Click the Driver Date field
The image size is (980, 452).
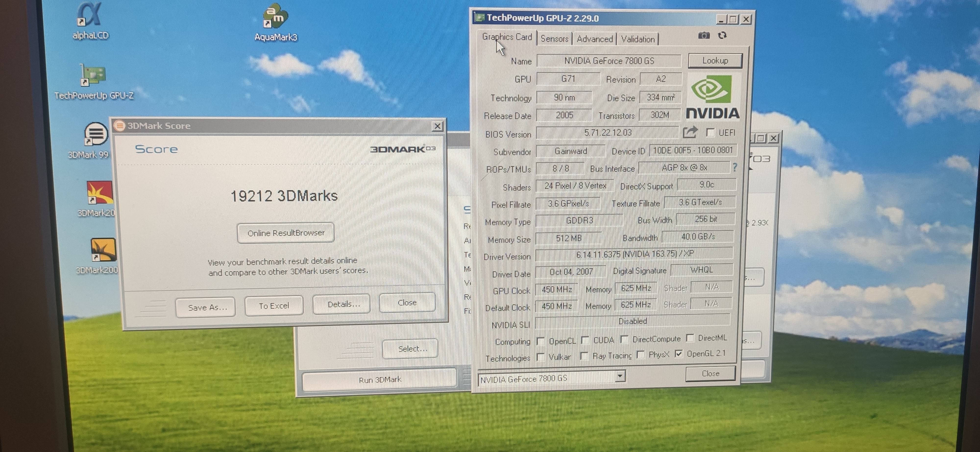(571, 272)
